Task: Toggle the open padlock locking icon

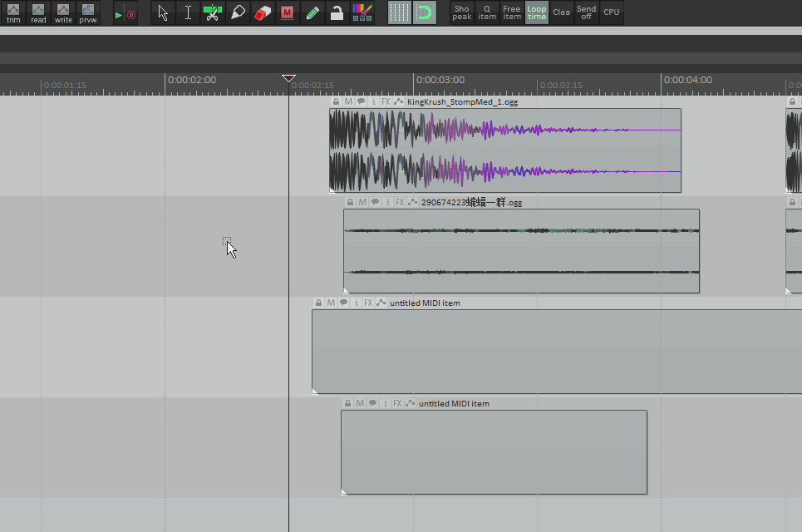Action: 337,12
